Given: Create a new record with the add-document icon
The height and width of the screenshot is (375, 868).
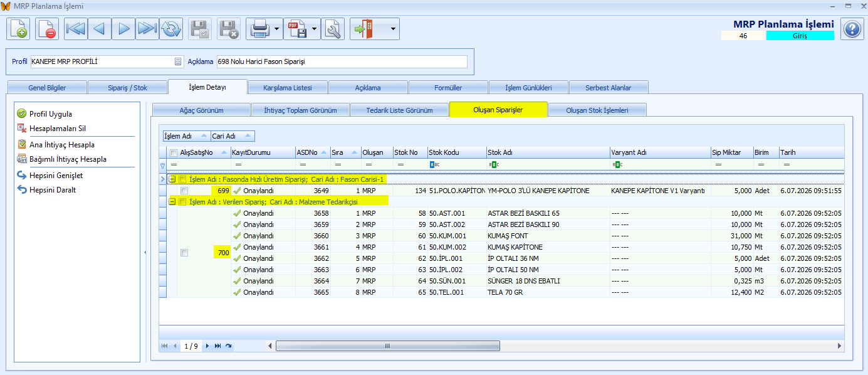Looking at the screenshot, I should (18, 29).
